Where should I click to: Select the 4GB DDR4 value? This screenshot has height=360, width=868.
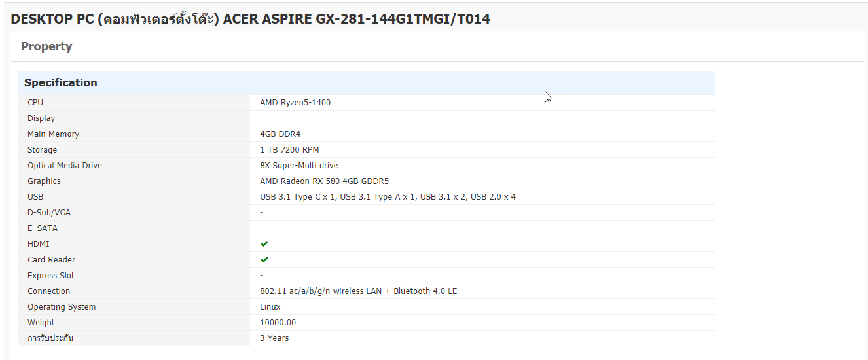(280, 134)
